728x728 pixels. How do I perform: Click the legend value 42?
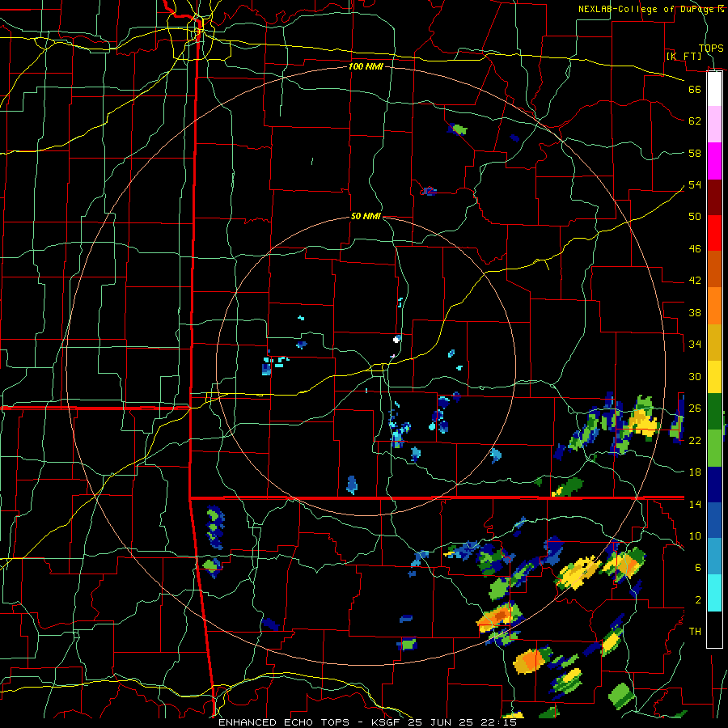click(x=695, y=280)
